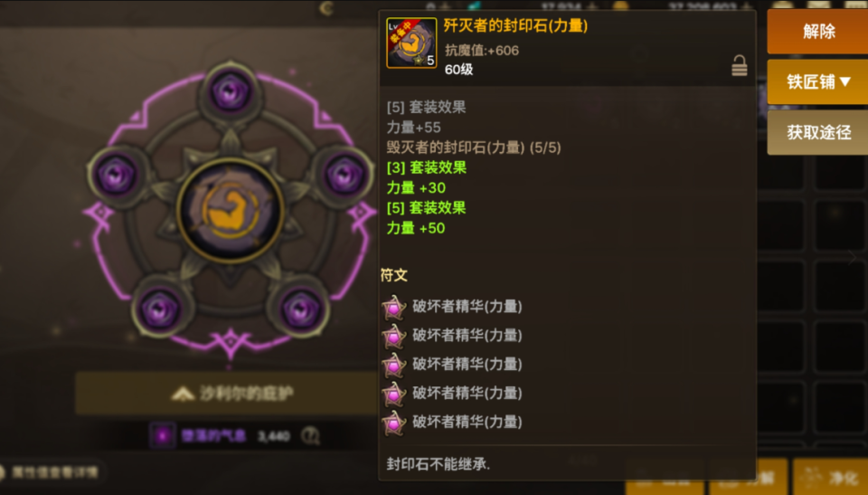Screen dimensions: 868x495
Task: Click the 净化 purify button
Action: 831,477
